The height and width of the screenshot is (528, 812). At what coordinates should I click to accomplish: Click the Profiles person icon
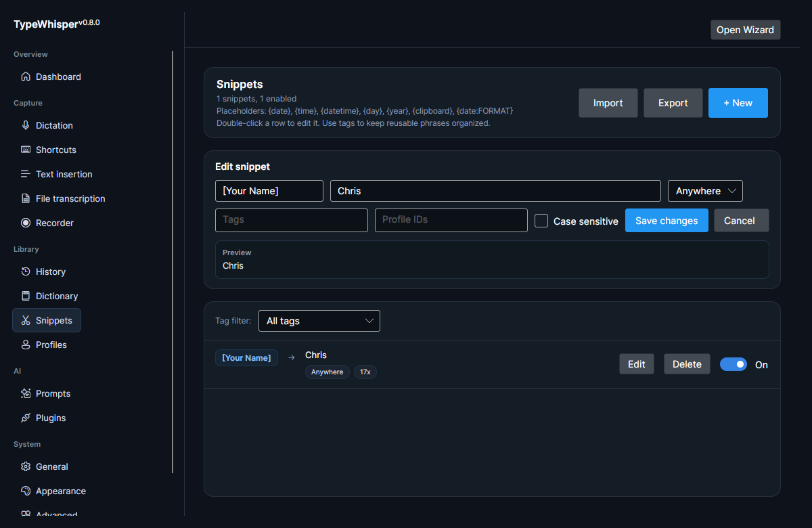[26, 345]
